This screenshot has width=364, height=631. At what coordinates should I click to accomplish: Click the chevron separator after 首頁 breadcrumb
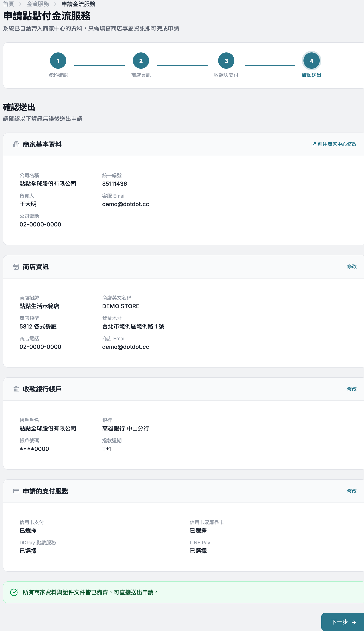[x=20, y=4]
